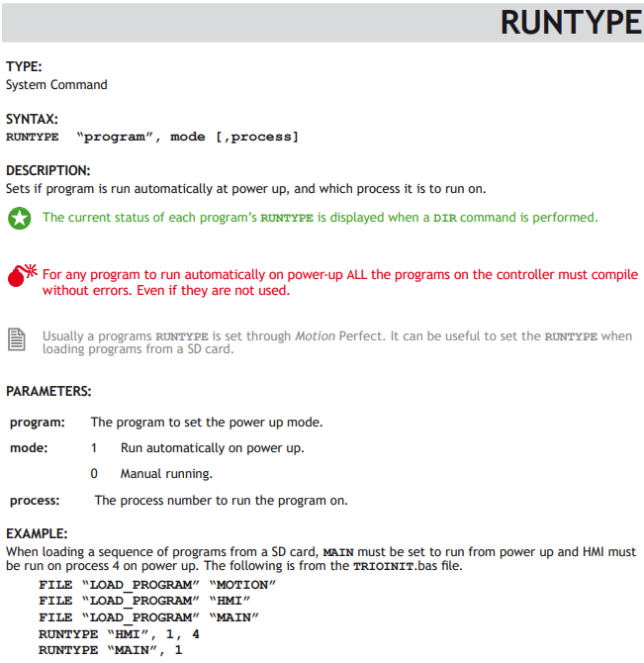
Task: Click the SYNTAX: heading
Action: point(32,119)
